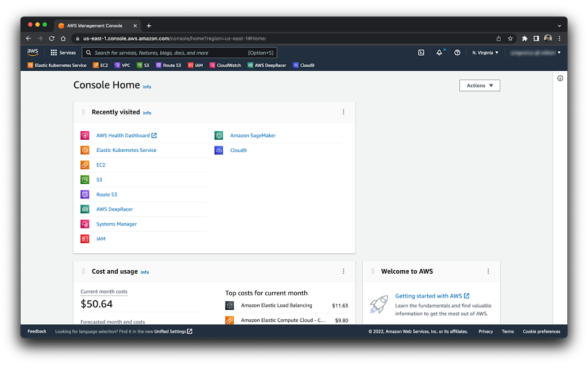588x368 pixels.
Task: Open browser three-dot menu
Action: click(559, 39)
